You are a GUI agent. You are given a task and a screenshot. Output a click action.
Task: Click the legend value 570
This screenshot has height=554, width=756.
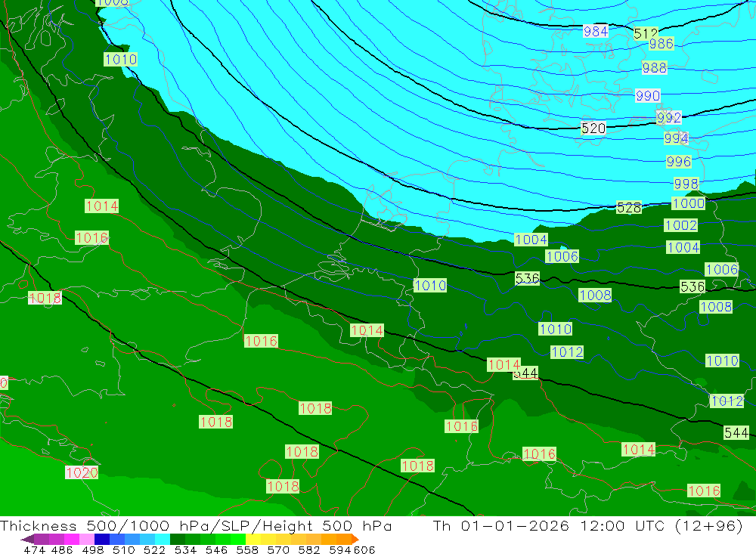click(277, 549)
